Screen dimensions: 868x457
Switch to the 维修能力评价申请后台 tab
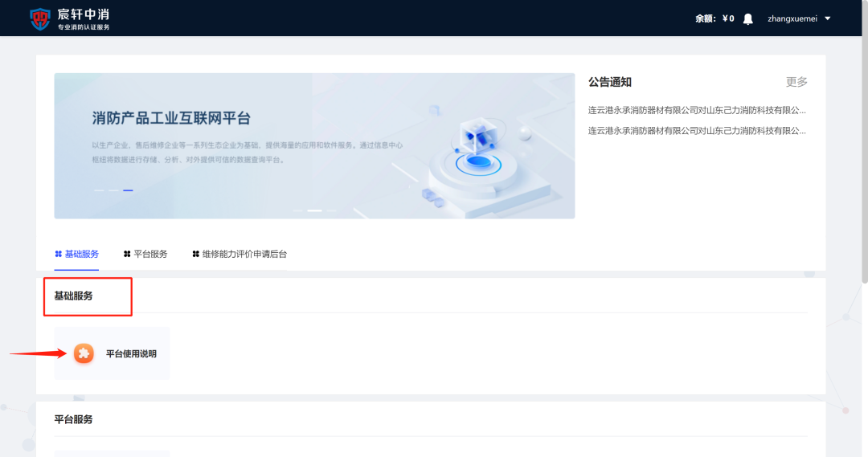[240, 254]
